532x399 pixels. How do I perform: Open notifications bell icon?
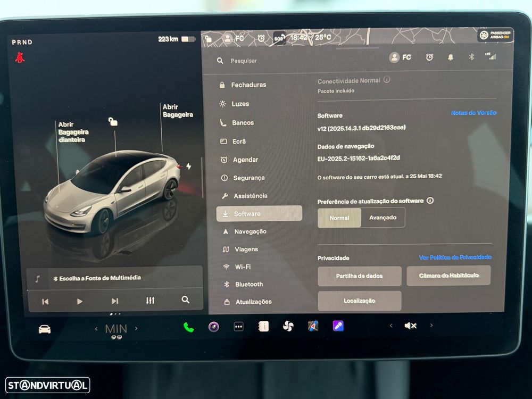pos(450,57)
